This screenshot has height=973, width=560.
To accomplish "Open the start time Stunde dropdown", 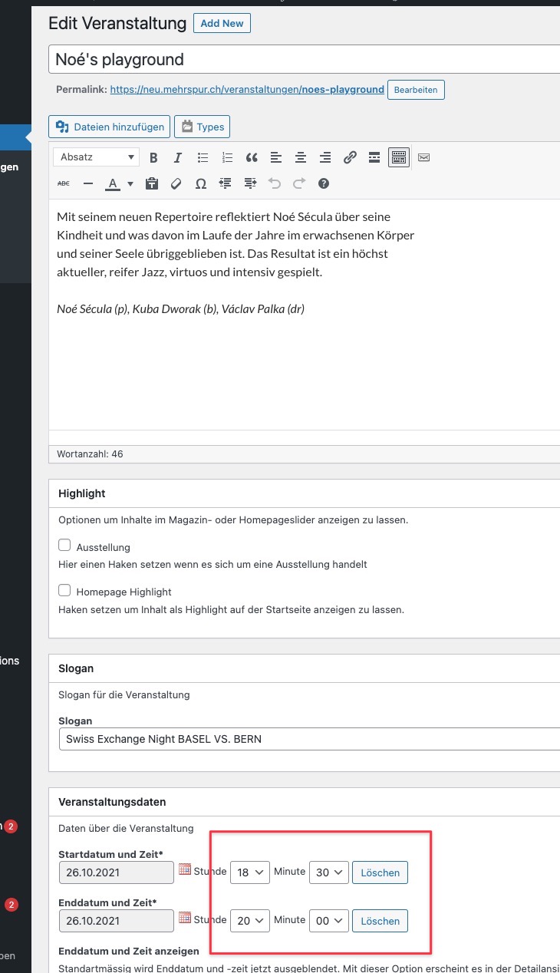I will 249,872.
